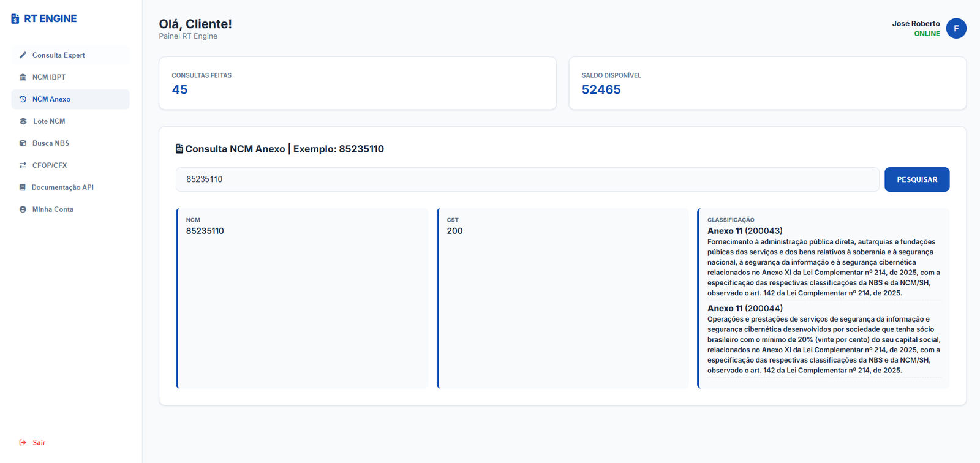Open the user avatar with letter F

pos(956,28)
